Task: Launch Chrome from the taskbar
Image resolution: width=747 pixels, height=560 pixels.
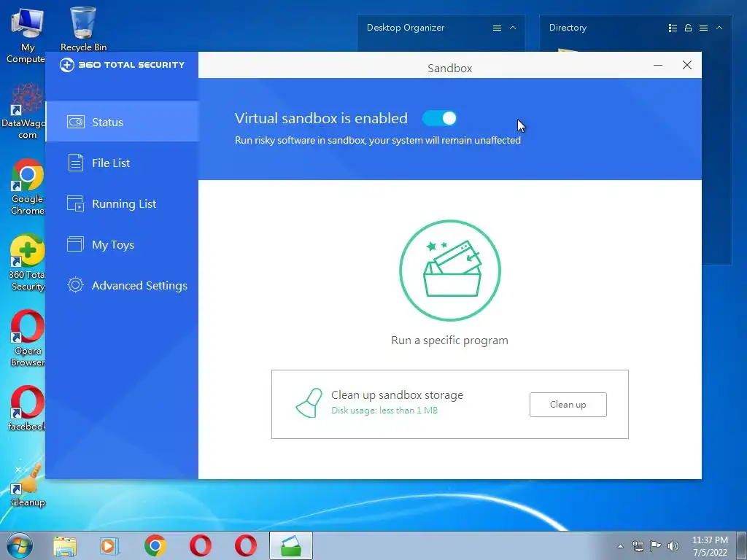Action: (x=155, y=545)
